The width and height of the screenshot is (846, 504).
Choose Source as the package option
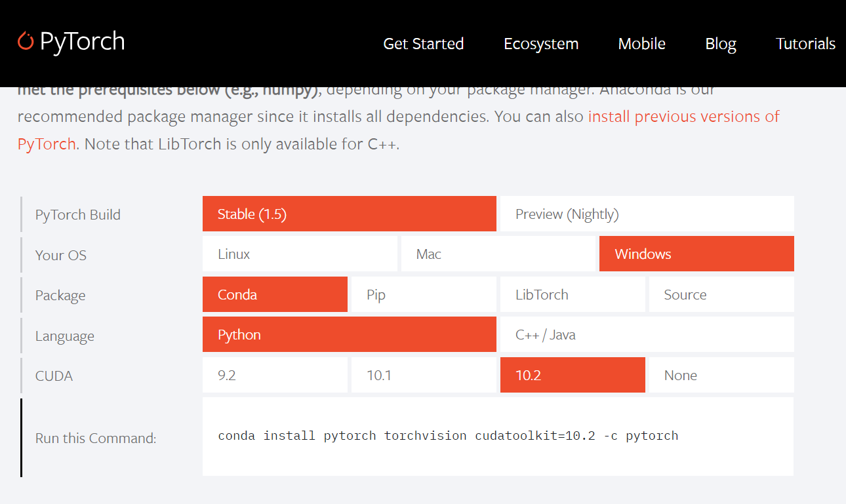click(721, 294)
